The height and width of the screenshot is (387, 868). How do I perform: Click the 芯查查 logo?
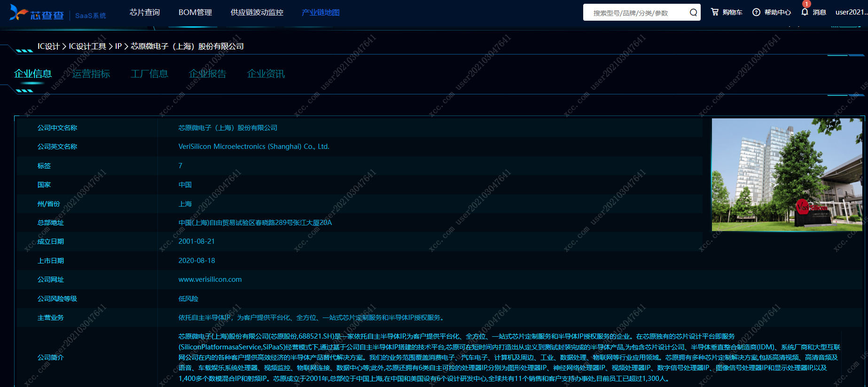click(37, 14)
